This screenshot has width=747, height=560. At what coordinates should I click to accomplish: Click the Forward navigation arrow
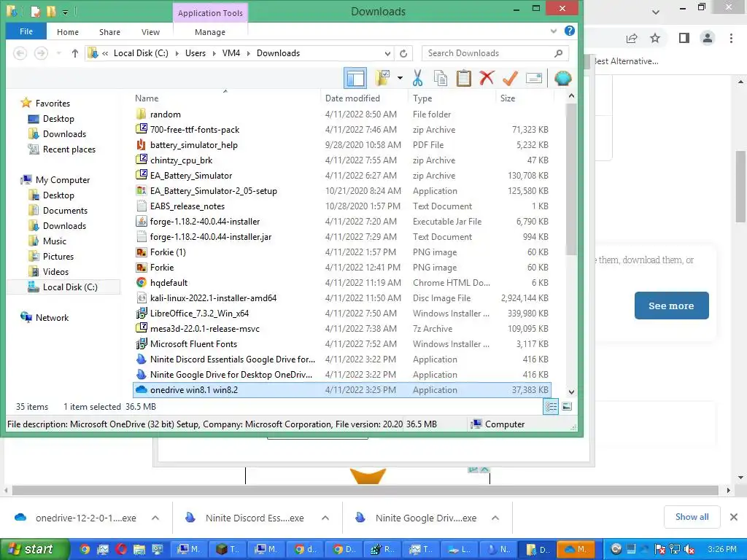(41, 53)
